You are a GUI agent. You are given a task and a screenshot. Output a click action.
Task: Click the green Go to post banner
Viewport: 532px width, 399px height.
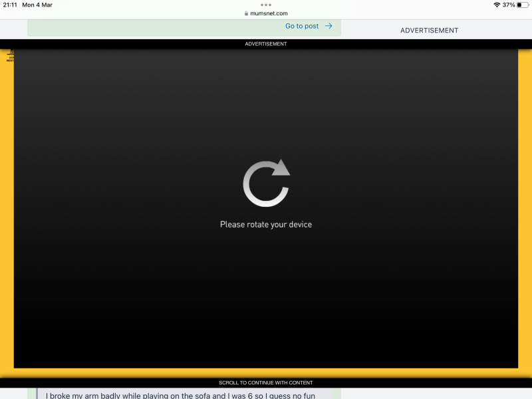pos(183,27)
